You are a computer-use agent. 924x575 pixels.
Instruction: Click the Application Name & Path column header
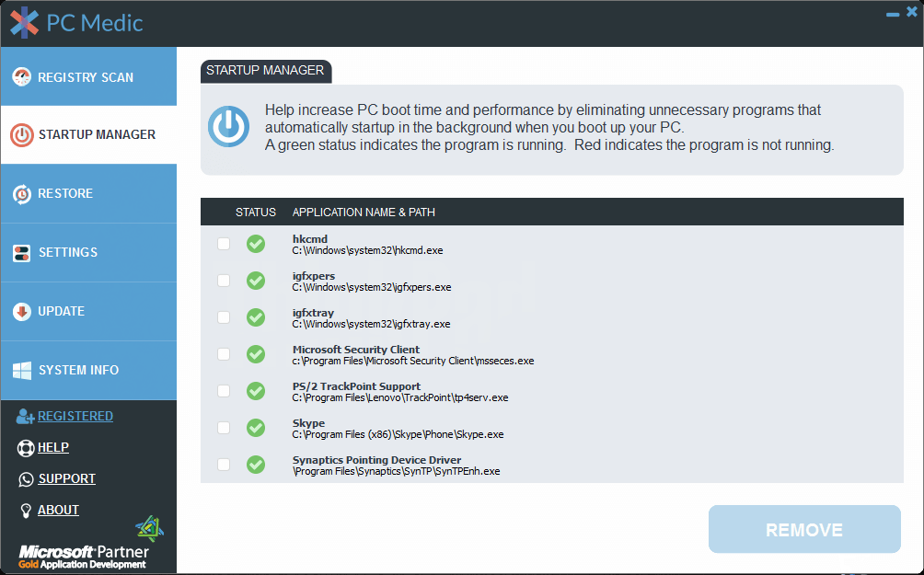point(364,213)
